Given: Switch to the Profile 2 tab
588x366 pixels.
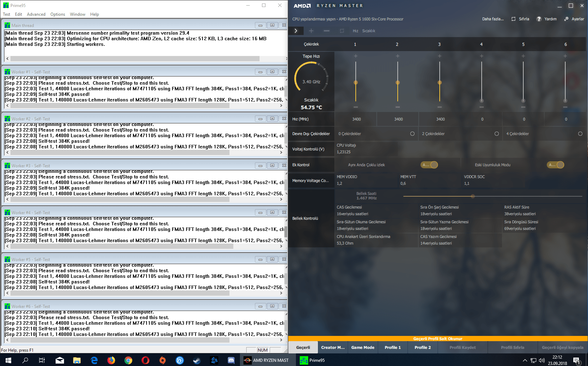Looking at the screenshot, I should click(x=423, y=347).
